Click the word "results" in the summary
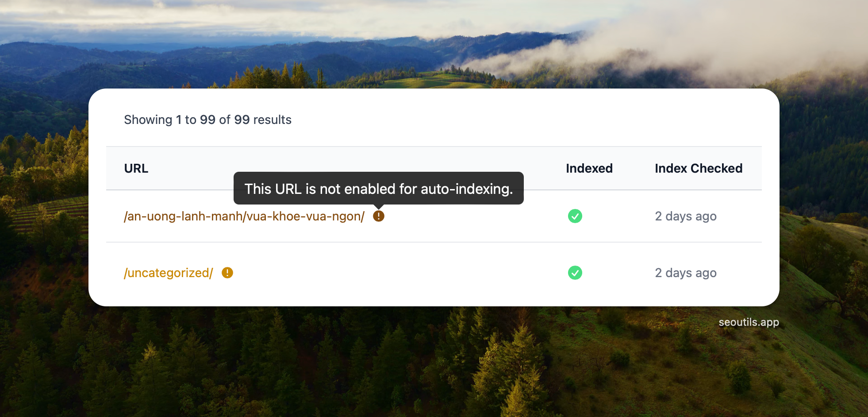This screenshot has width=868, height=417. 272,120
